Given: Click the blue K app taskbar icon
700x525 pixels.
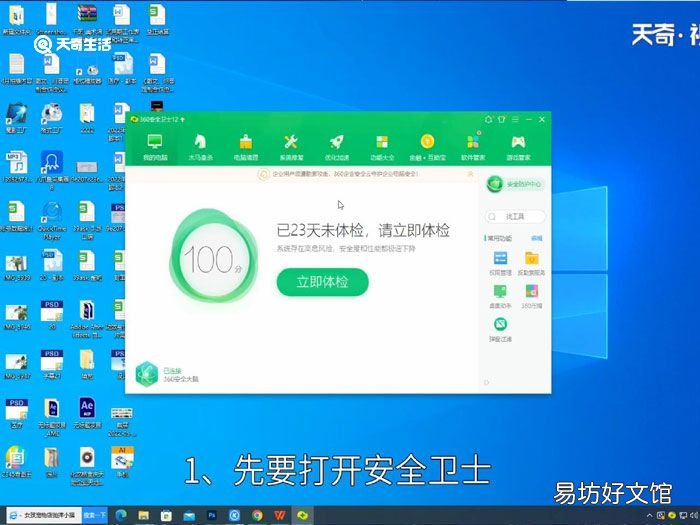Looking at the screenshot, I should click(234, 515).
